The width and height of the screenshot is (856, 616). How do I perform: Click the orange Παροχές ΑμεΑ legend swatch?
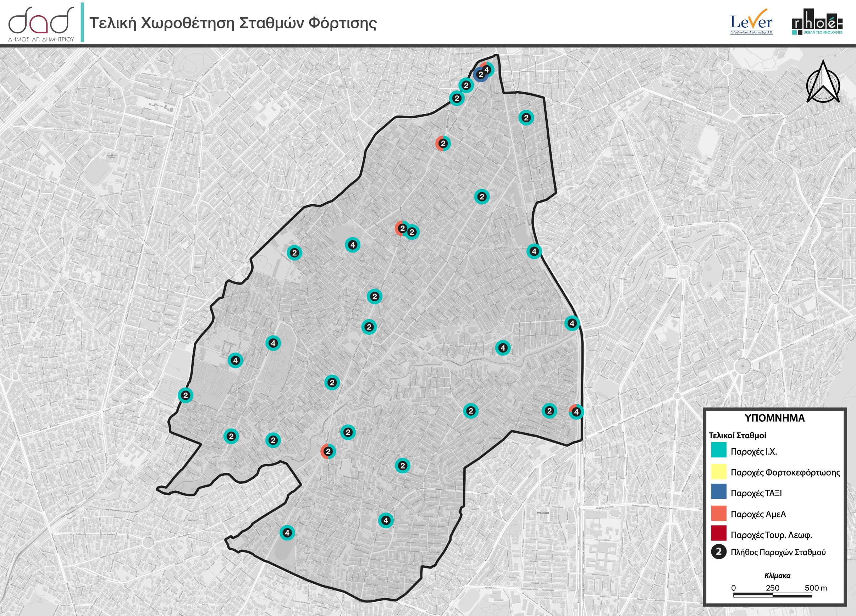[719, 514]
